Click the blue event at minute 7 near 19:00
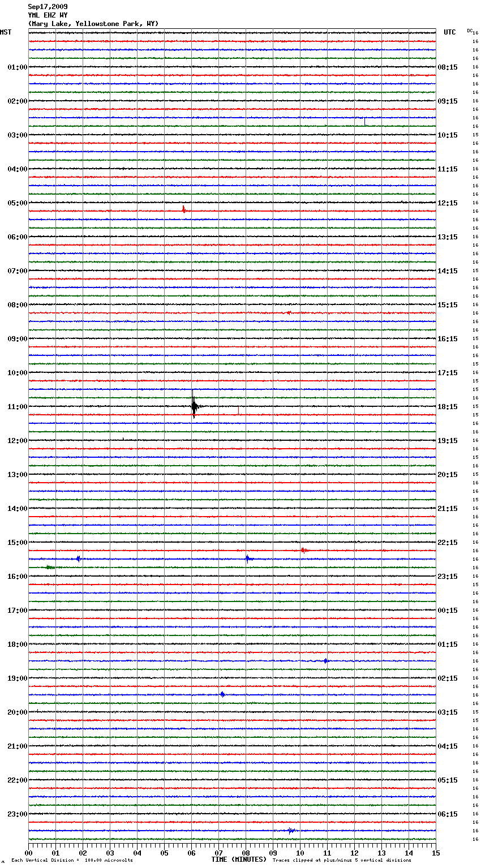Image resolution: width=481 pixels, height=868 pixels. (x=222, y=694)
